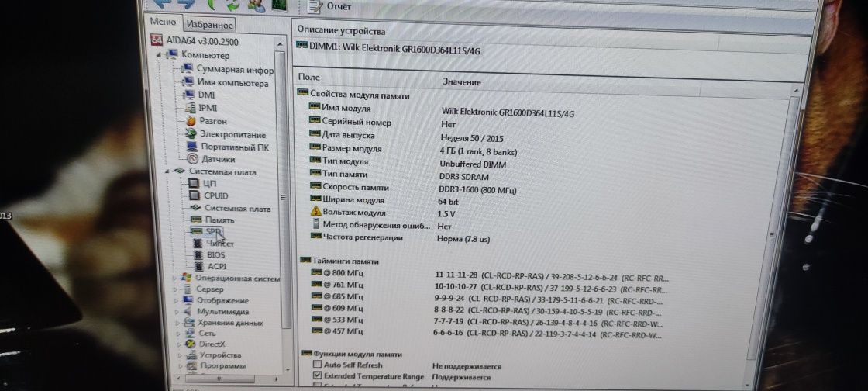Image resolution: width=868 pixels, height=391 pixels.
Task: Click the Электропитание icon
Action: [x=191, y=134]
